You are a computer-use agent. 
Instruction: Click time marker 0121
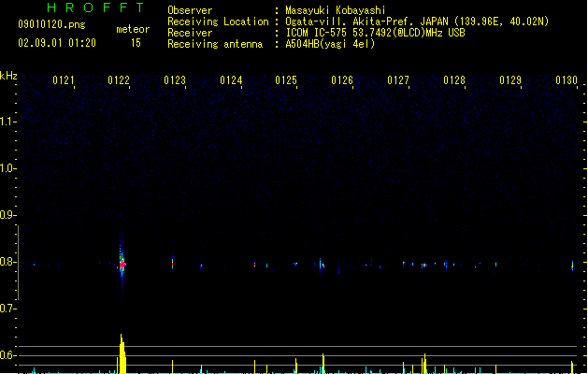coord(63,80)
